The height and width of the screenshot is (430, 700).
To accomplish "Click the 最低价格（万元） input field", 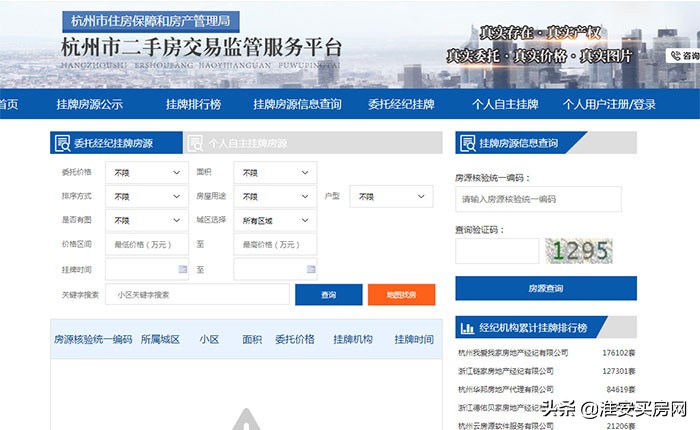I will (x=147, y=244).
